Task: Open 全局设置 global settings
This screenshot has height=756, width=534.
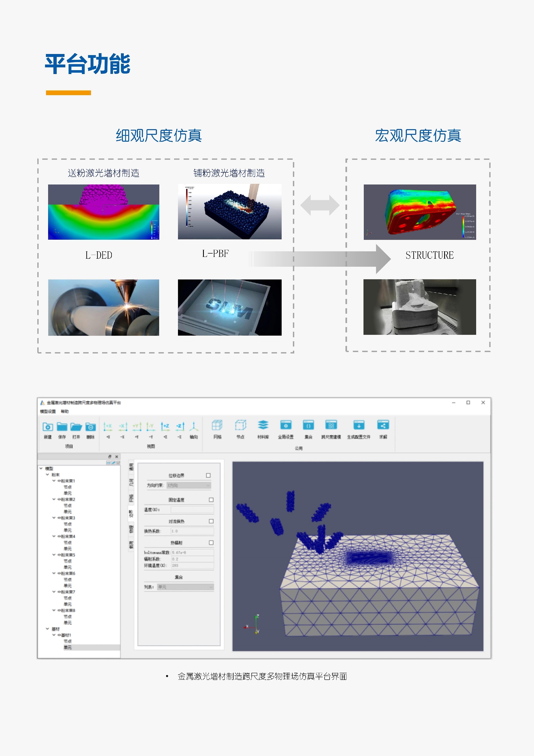Action: [286, 425]
